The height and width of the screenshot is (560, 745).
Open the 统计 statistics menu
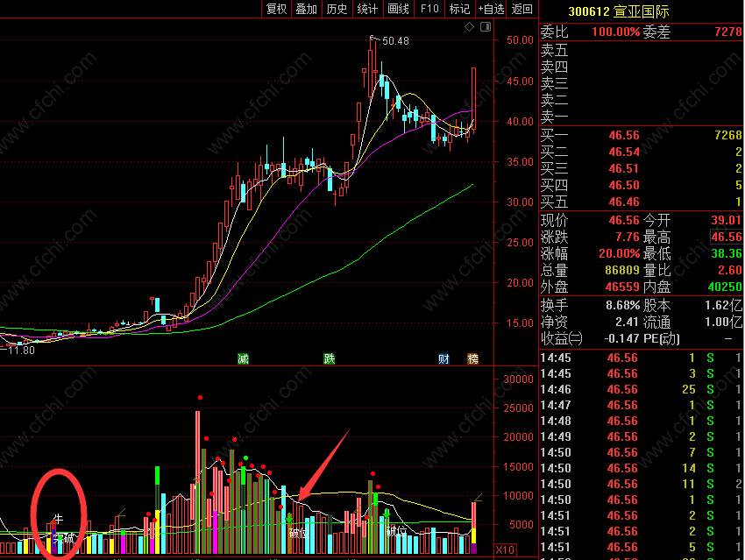point(368,9)
